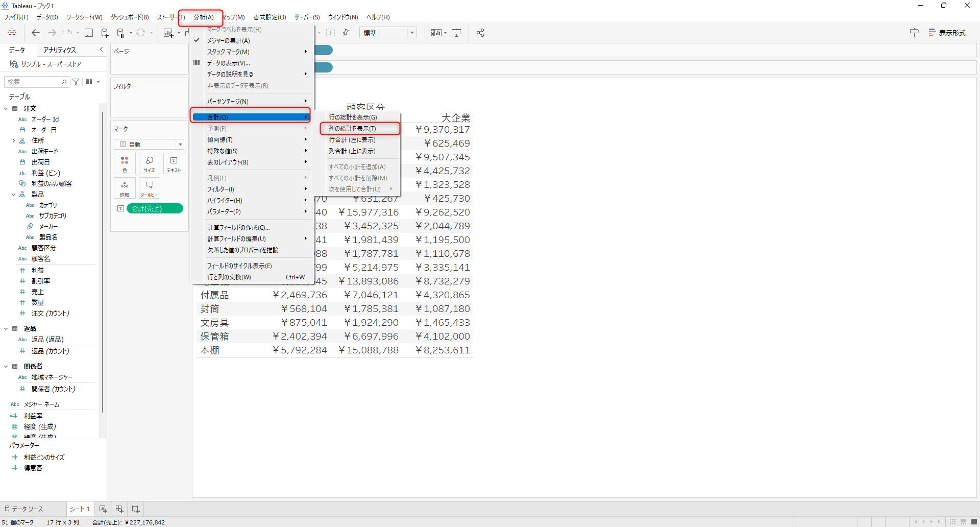Collapse the 製品 hierarchy in data pane
980x527 pixels.
coord(14,195)
